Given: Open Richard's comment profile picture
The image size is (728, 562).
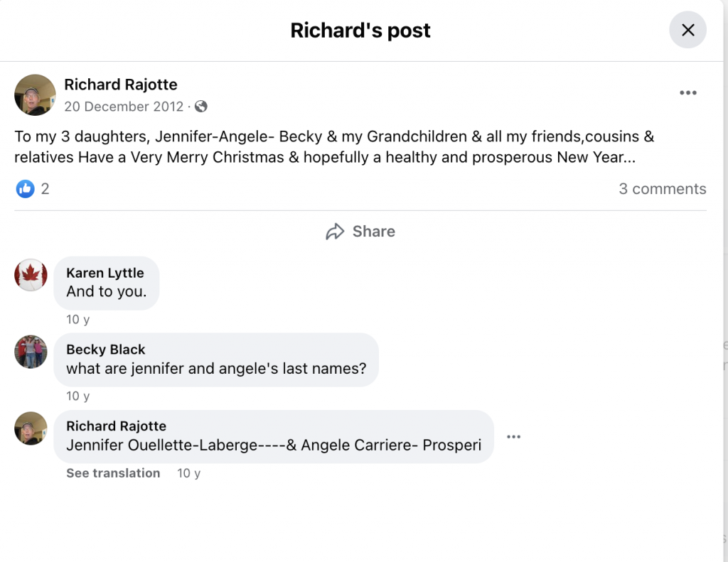Looking at the screenshot, I should click(x=31, y=428).
